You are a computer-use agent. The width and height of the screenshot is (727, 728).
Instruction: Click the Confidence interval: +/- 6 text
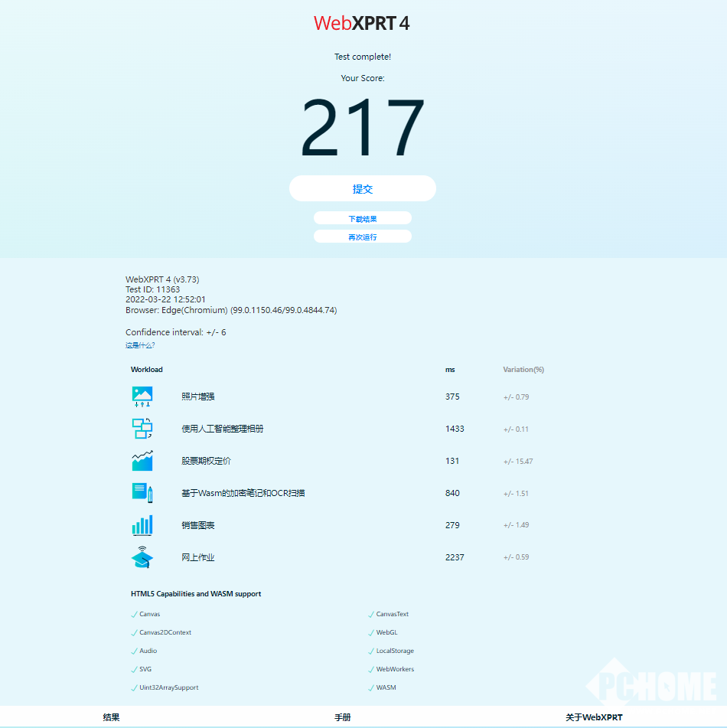[x=175, y=332]
